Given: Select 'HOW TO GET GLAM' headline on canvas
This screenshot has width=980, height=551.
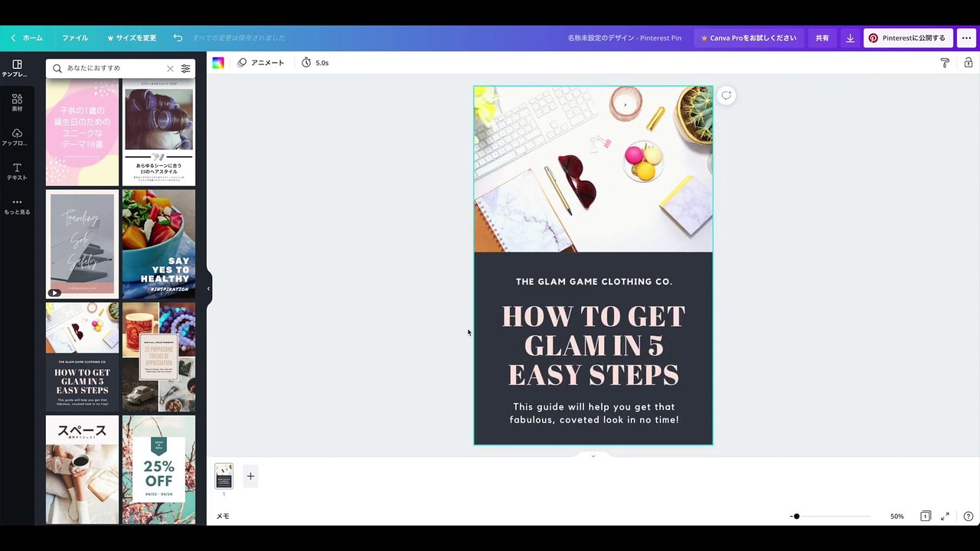Looking at the screenshot, I should [593, 346].
